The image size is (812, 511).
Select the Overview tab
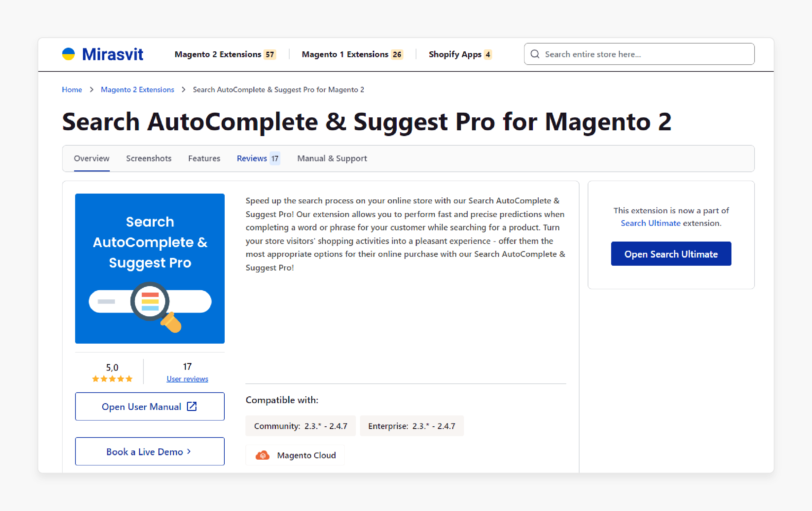pos(92,159)
